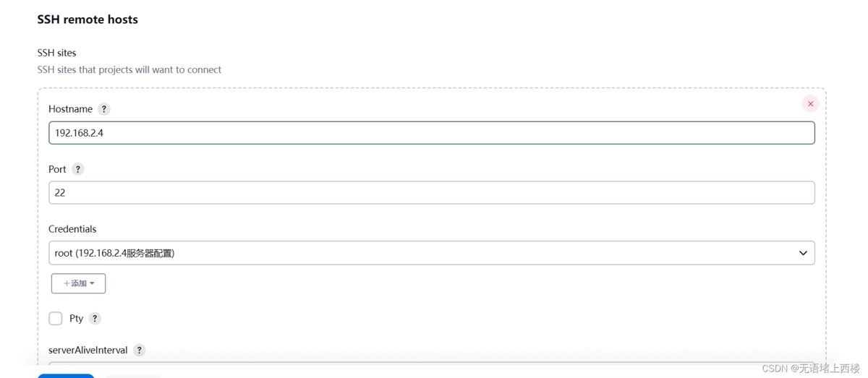Open the Port help question mark

[x=78, y=169]
